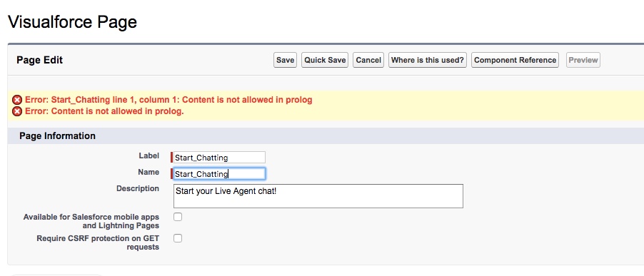Screen dimensions: 644x276
Task: Enable Available for Salesforce mobile apps checkbox
Action: 178,217
